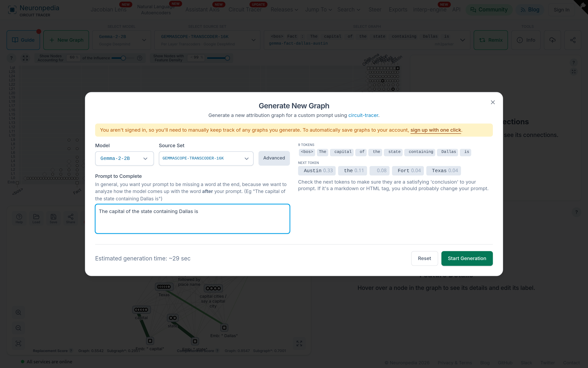Zoom out on the subgraph
The width and height of the screenshot is (588, 368).
[18, 328]
